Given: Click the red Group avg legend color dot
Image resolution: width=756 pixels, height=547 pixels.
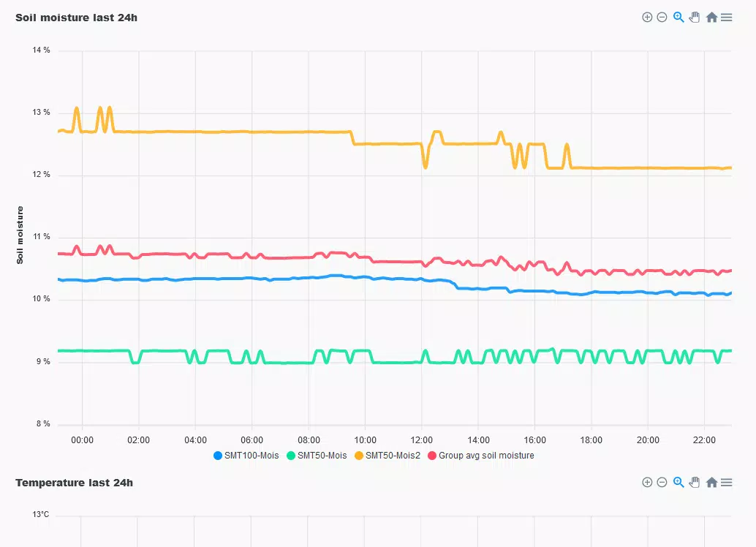Looking at the screenshot, I should click(x=432, y=456).
